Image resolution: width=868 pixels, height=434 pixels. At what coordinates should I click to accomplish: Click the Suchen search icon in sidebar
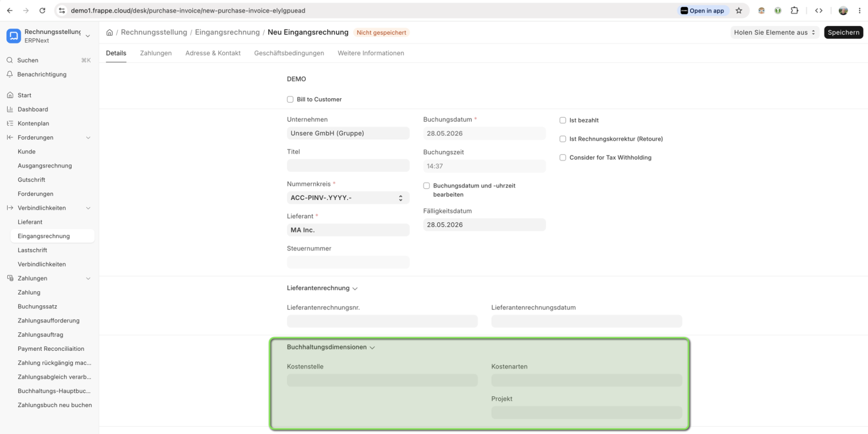tap(10, 60)
